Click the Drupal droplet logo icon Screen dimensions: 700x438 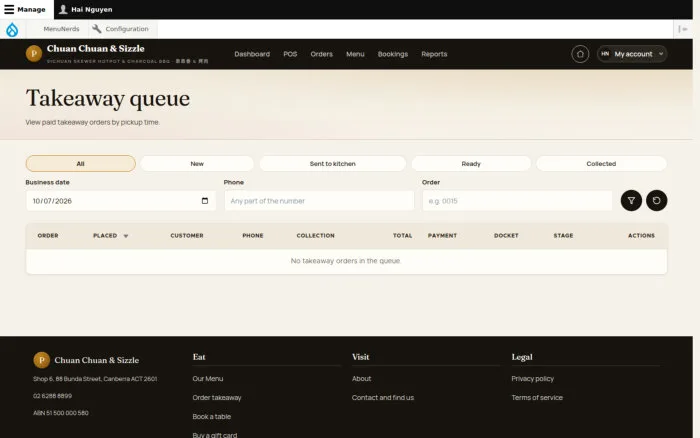click(12, 29)
